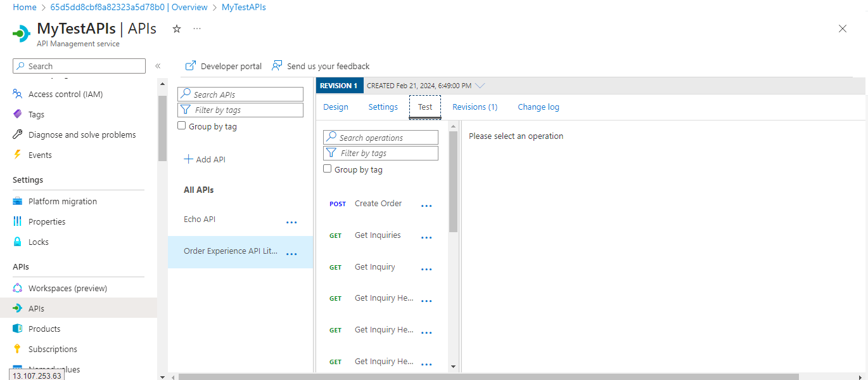Click the Send us your feedback icon
Image resolution: width=868 pixels, height=380 pixels.
coord(277,66)
